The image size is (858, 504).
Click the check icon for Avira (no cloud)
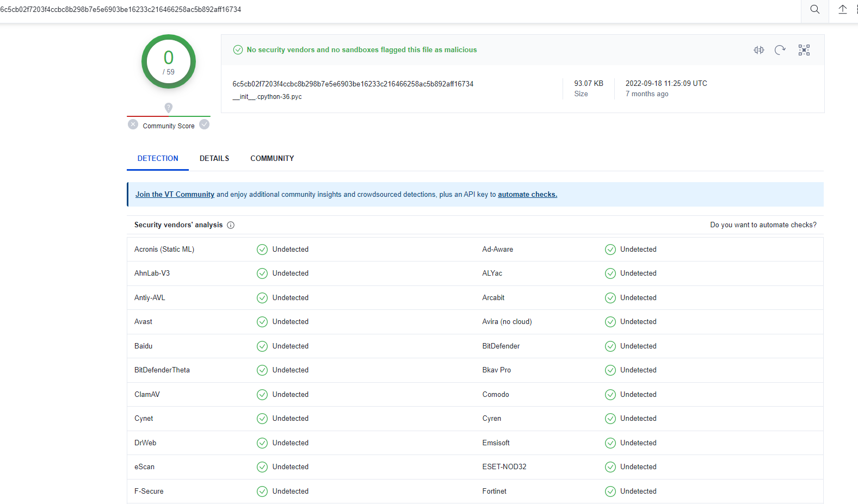point(610,322)
